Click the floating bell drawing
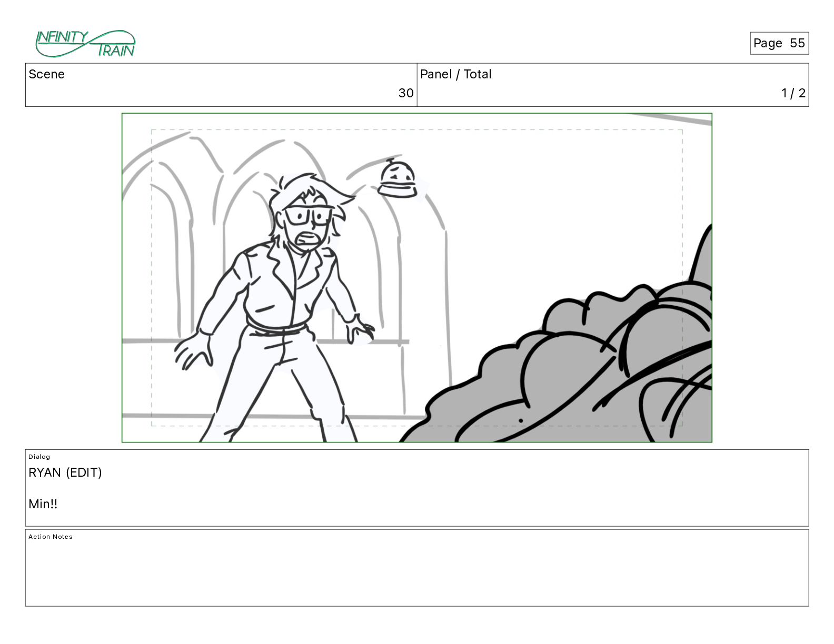This screenshot has width=834, height=644. pos(398,179)
